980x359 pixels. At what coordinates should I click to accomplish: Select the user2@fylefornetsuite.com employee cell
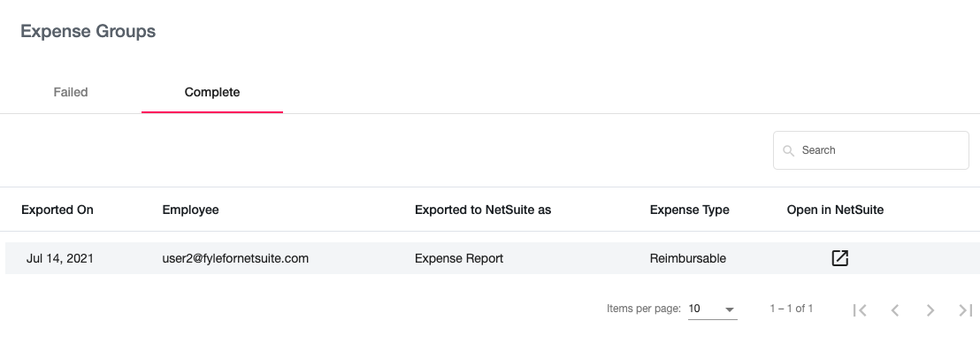pos(235,258)
